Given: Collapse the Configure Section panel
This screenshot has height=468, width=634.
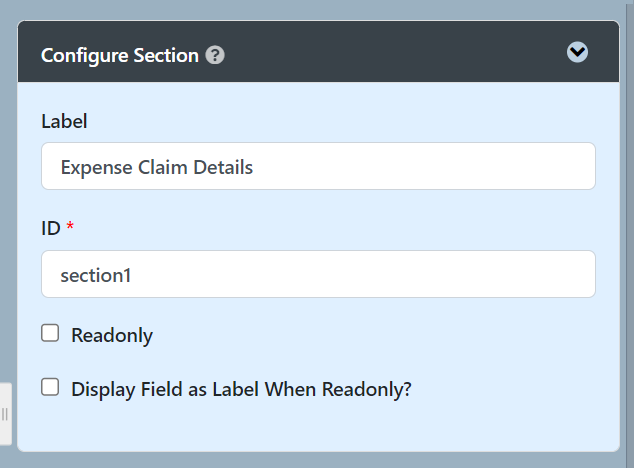Looking at the screenshot, I should tap(577, 53).
